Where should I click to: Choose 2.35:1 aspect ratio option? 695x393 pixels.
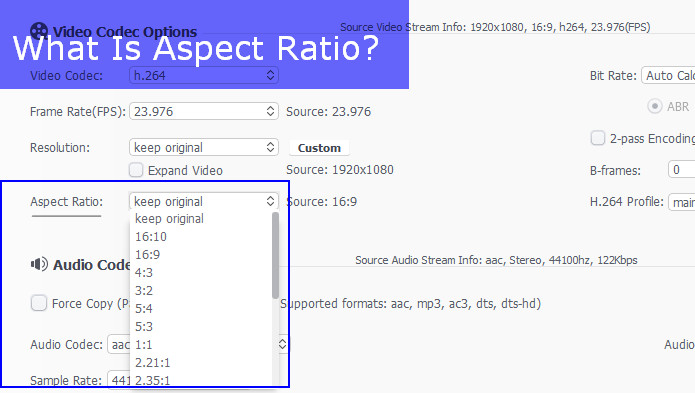pyautogui.click(x=202, y=380)
